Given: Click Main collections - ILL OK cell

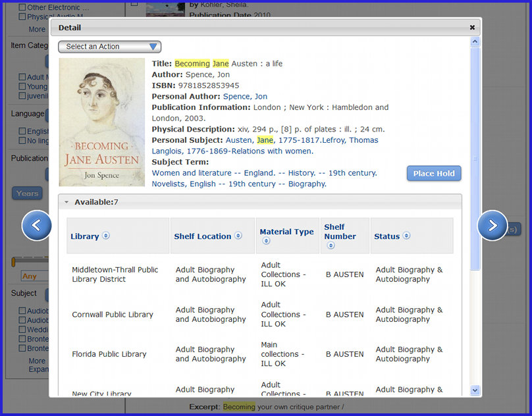Looking at the screenshot, I should coord(282,354).
